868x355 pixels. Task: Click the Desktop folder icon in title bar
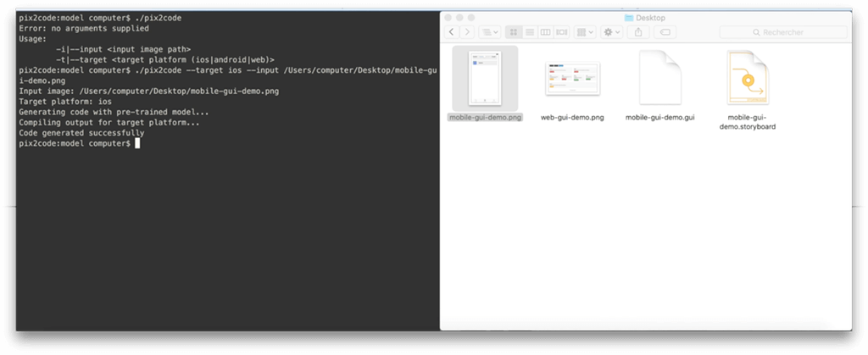(628, 18)
